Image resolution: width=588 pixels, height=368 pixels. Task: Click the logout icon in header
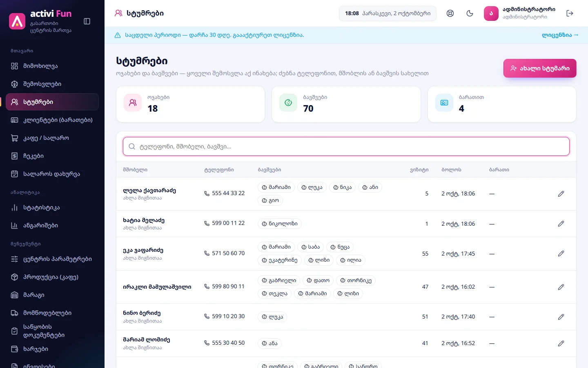click(570, 13)
